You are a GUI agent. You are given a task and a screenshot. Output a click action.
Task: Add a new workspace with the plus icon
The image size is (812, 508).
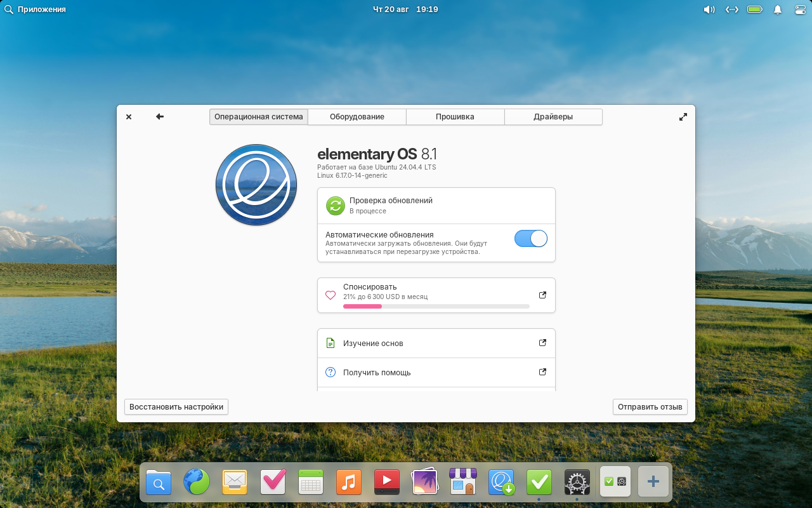pos(653,482)
